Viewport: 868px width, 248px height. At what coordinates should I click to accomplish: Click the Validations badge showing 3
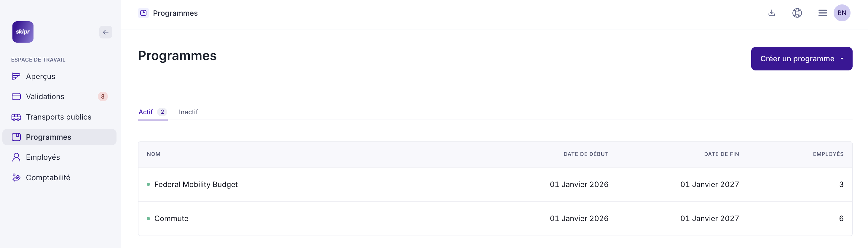tap(103, 96)
